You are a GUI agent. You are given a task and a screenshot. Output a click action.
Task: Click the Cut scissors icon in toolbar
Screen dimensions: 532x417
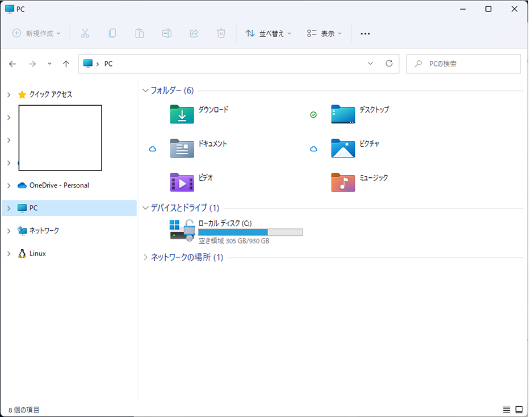click(85, 34)
